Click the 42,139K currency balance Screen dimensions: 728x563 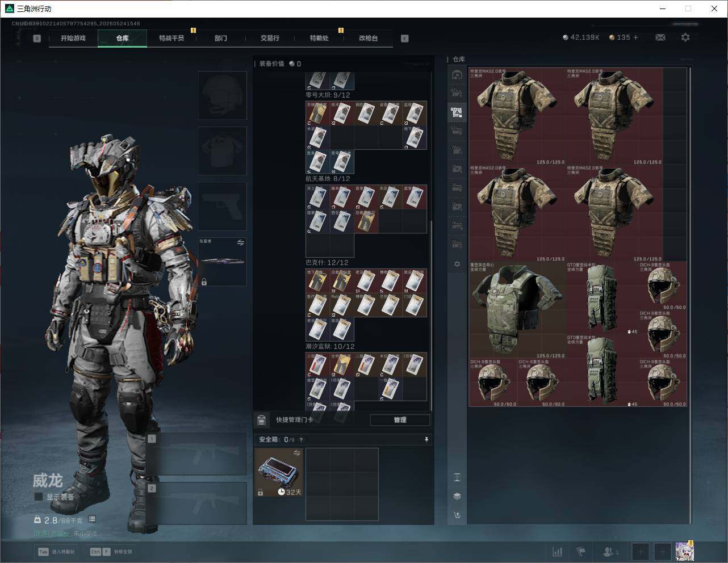tap(581, 37)
